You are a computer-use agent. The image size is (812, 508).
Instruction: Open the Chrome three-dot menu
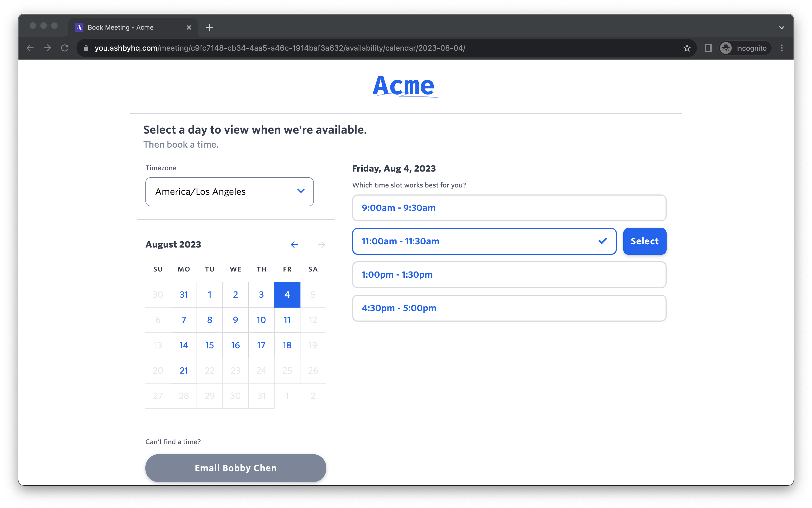(x=782, y=48)
